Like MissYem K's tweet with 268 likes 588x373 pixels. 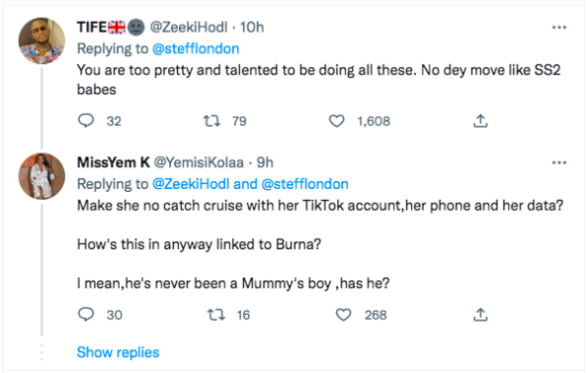[343, 315]
